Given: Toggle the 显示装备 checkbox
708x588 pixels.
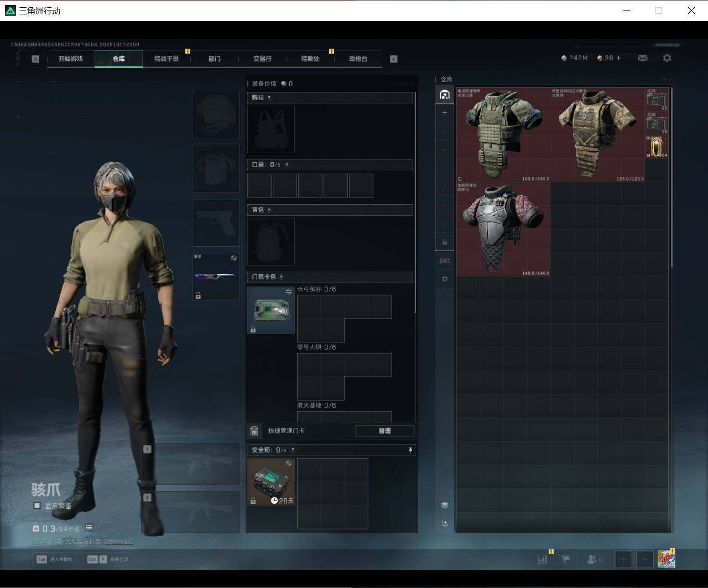Looking at the screenshot, I should (37, 506).
